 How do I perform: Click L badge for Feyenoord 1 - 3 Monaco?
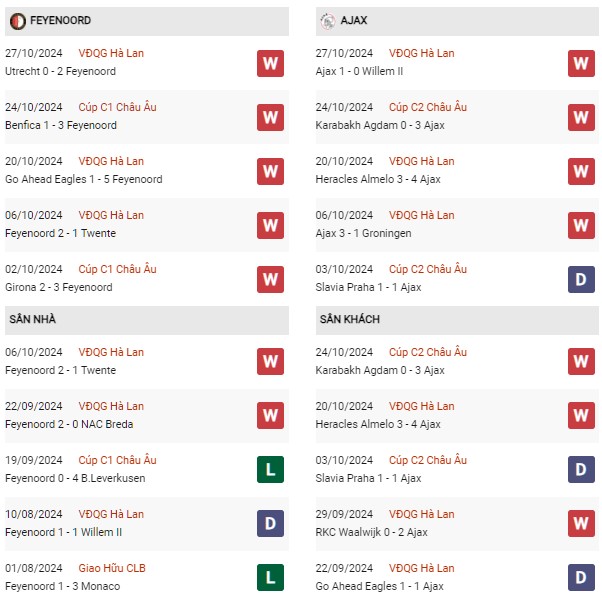point(270,577)
